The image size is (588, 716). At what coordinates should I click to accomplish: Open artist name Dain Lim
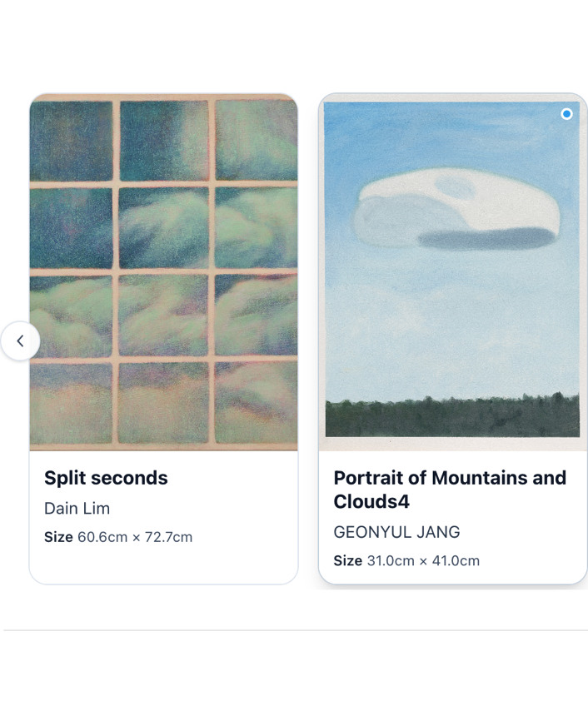[77, 509]
